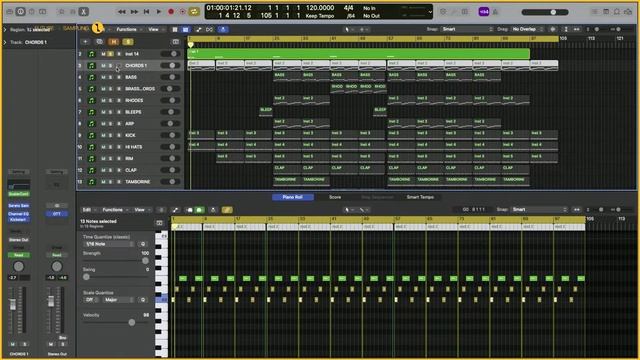Show automation in Tracks area
The width and height of the screenshot is (640, 360).
coord(198,29)
